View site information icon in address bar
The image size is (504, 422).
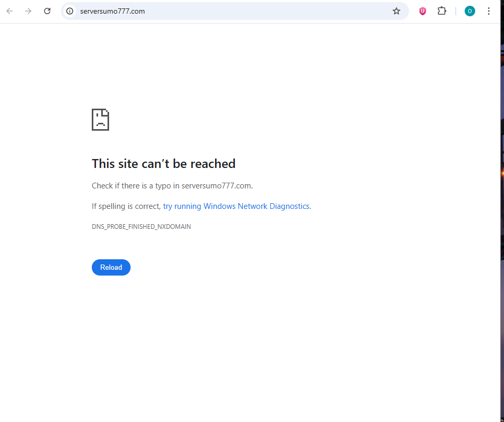click(70, 11)
